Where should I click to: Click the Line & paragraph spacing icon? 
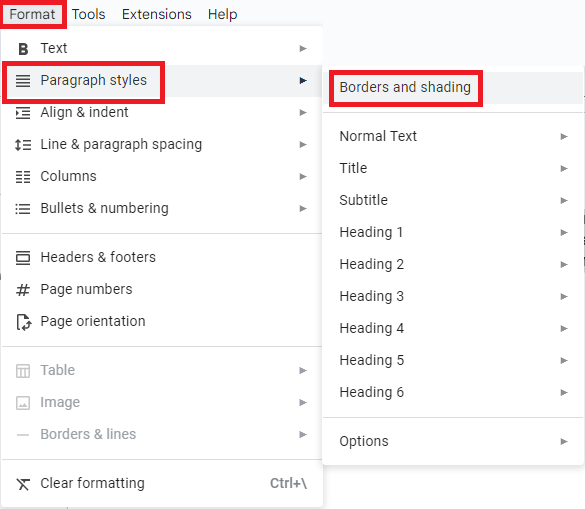click(x=23, y=145)
